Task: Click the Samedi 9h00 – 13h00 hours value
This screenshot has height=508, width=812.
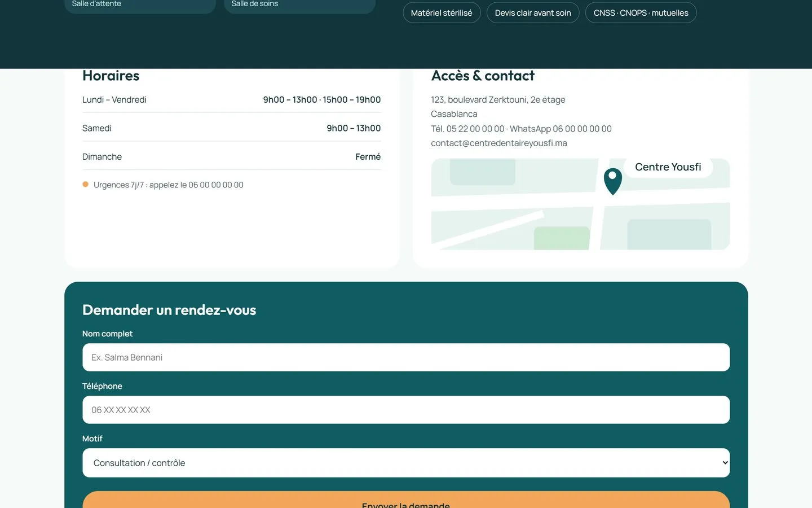Action: (x=354, y=128)
